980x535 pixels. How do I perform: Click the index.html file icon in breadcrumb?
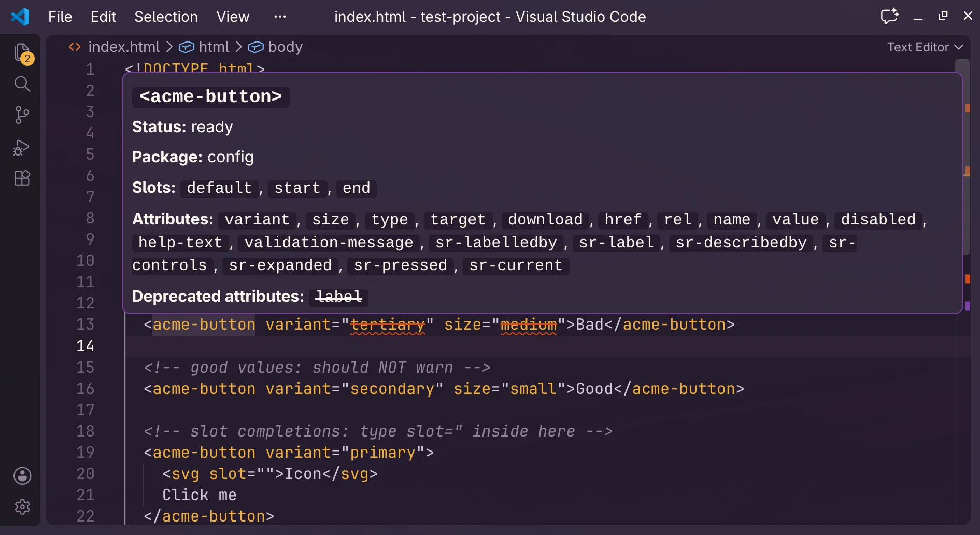tap(75, 47)
